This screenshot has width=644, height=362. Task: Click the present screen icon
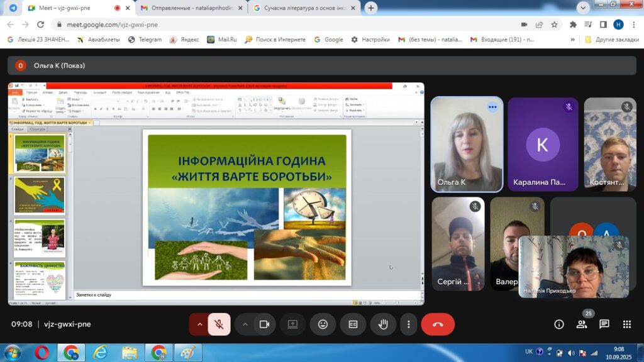tap(292, 324)
